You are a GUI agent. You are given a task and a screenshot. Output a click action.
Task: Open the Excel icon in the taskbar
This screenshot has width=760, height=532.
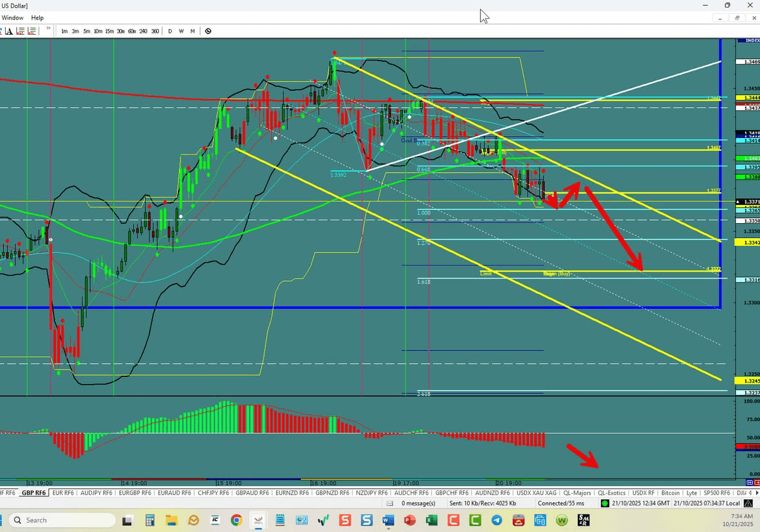coord(431,520)
